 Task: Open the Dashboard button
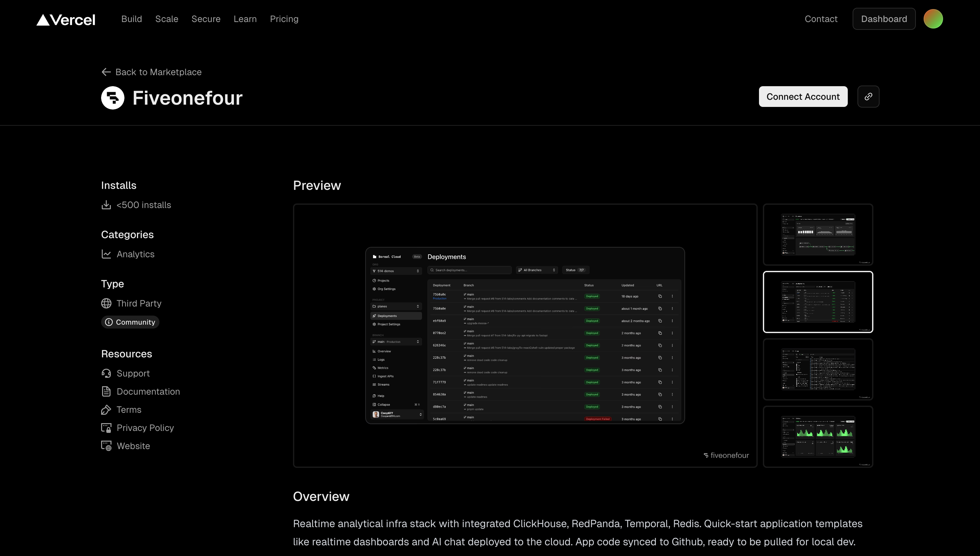[x=884, y=19]
